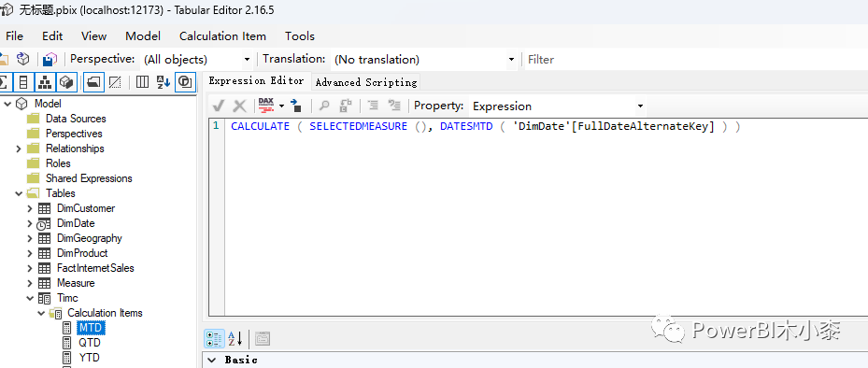Select the Perspectives folder in tree

point(74,134)
